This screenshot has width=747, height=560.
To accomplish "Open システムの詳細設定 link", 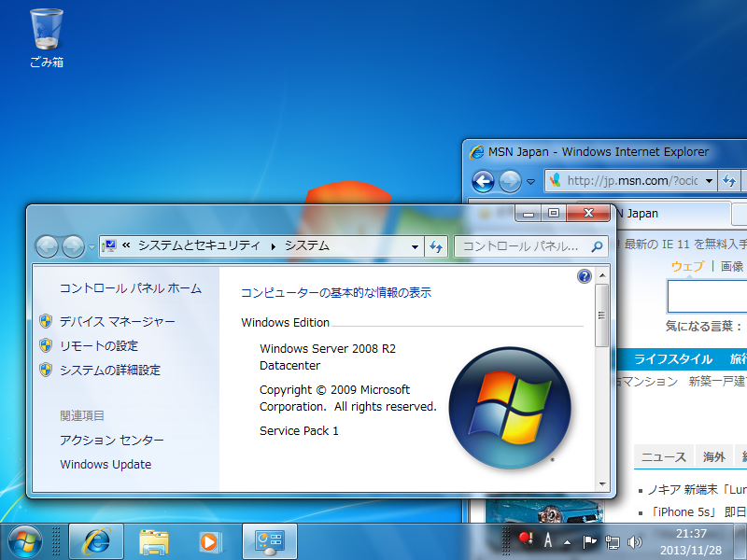I will 110,370.
